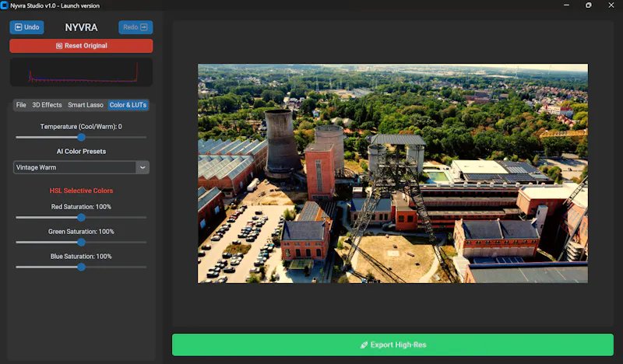Maximize the Nyvra Studio window
Viewport: 623px width, 364px height.
tap(589, 5)
